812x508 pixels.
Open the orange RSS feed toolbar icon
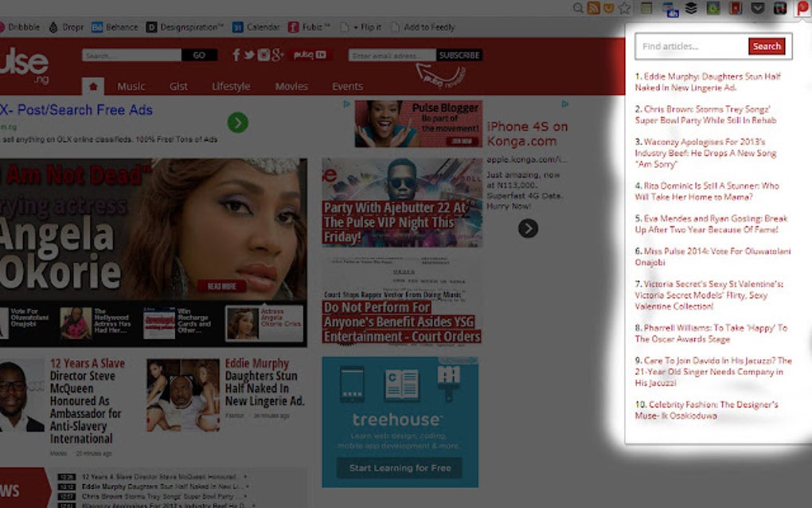click(593, 10)
